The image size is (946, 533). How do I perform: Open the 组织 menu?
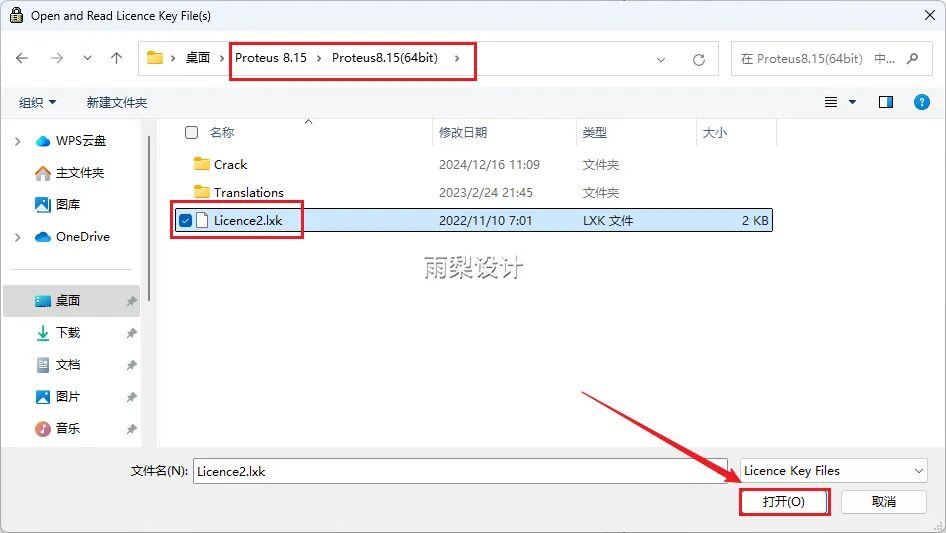37,103
